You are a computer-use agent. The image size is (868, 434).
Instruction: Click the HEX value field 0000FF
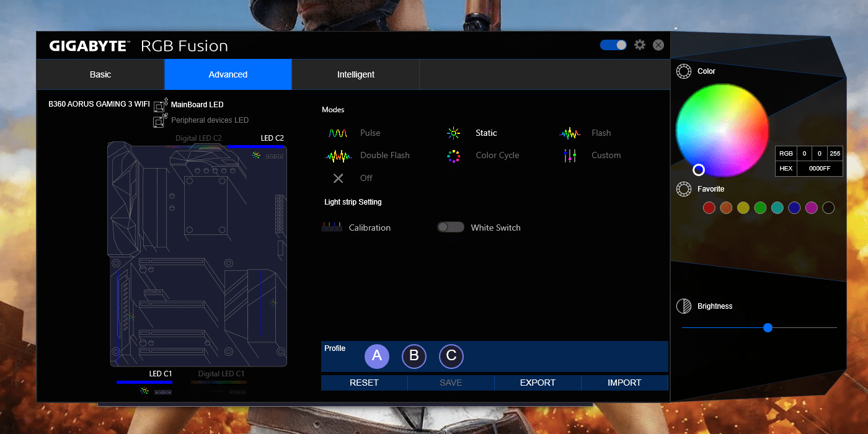pyautogui.click(x=819, y=169)
